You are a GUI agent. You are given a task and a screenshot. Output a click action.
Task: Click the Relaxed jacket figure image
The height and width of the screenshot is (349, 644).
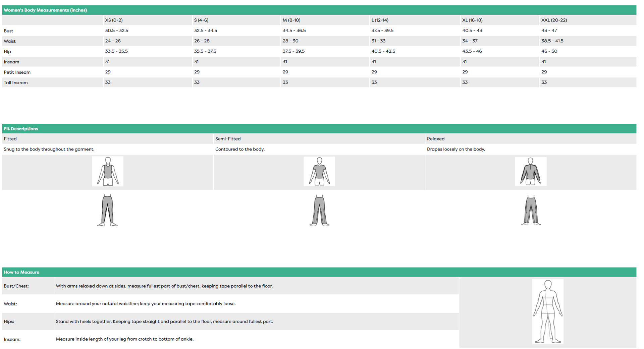coord(531,171)
